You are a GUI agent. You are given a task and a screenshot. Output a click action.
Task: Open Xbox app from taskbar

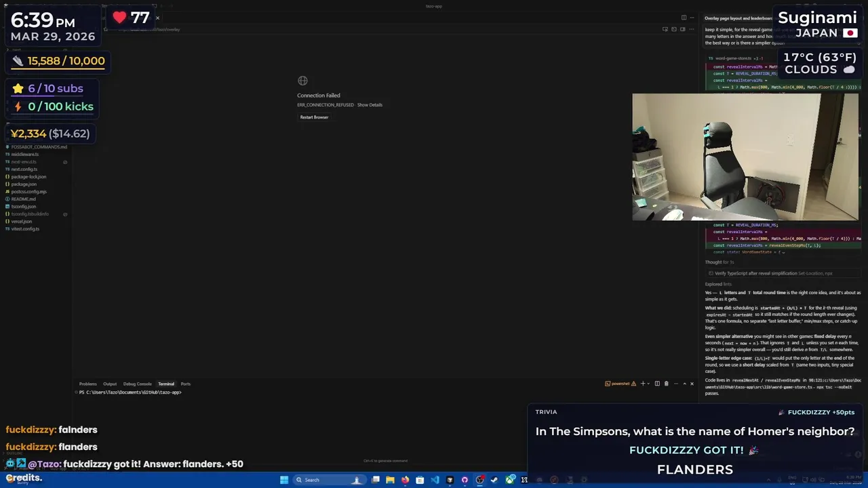pyautogui.click(x=510, y=480)
